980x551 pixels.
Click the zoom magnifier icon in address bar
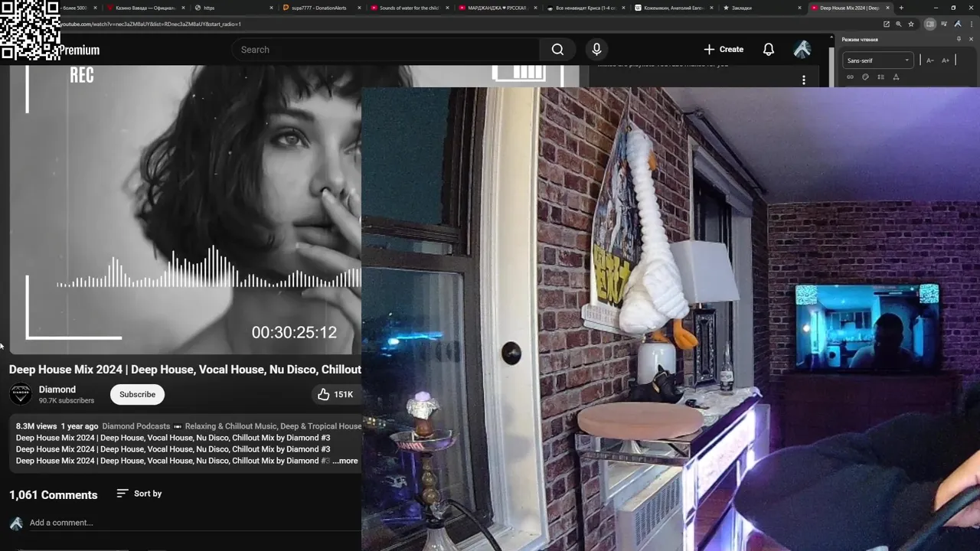[x=899, y=24]
